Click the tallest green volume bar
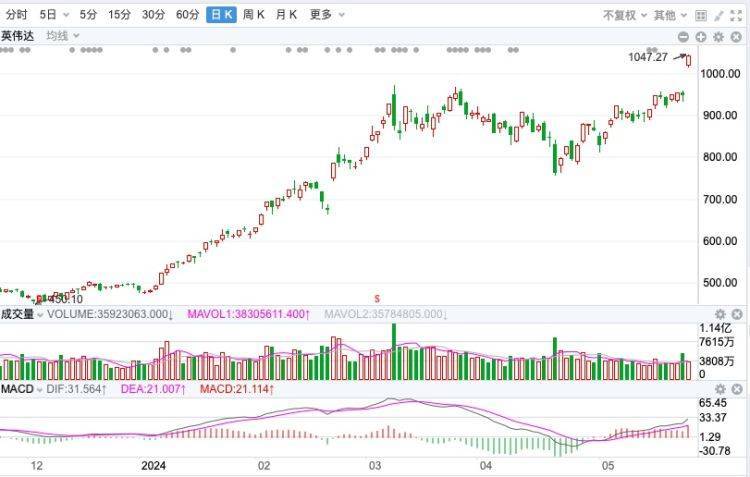This screenshot has width=750, height=477. coord(394,352)
